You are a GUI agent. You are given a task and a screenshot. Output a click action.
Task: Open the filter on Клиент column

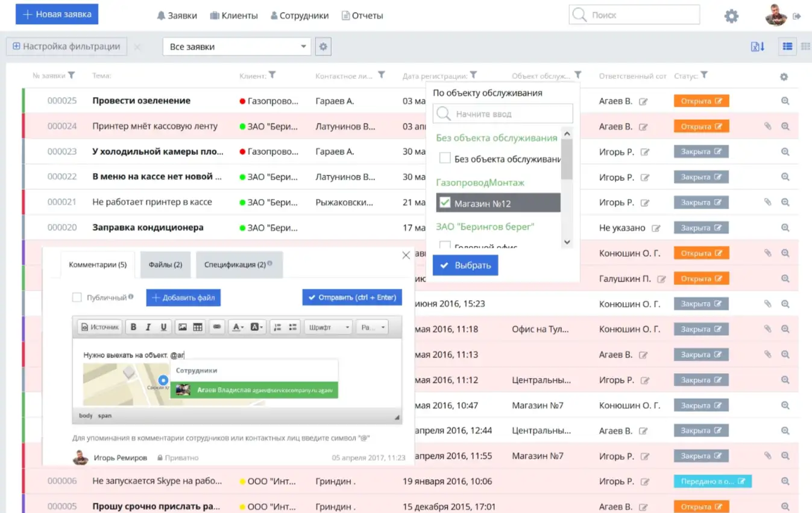[x=274, y=75]
